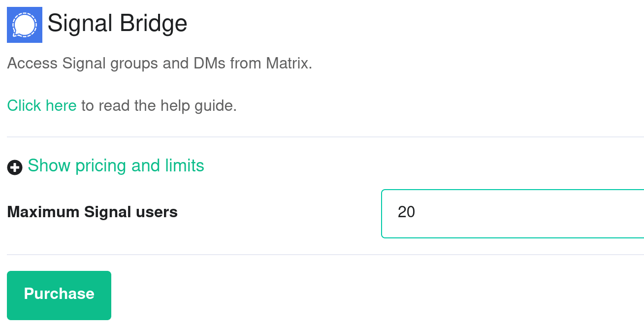The width and height of the screenshot is (644, 329).
Task: Click the black plus circle icon
Action: pos(15,167)
